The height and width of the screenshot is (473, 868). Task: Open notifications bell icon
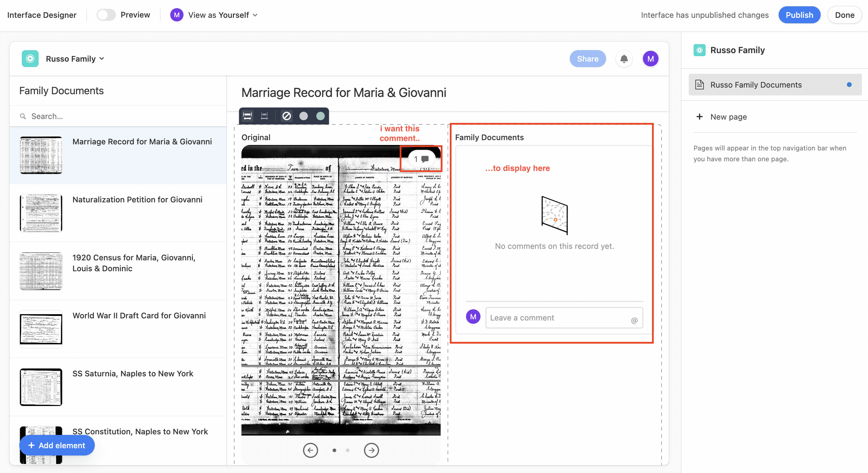(624, 59)
